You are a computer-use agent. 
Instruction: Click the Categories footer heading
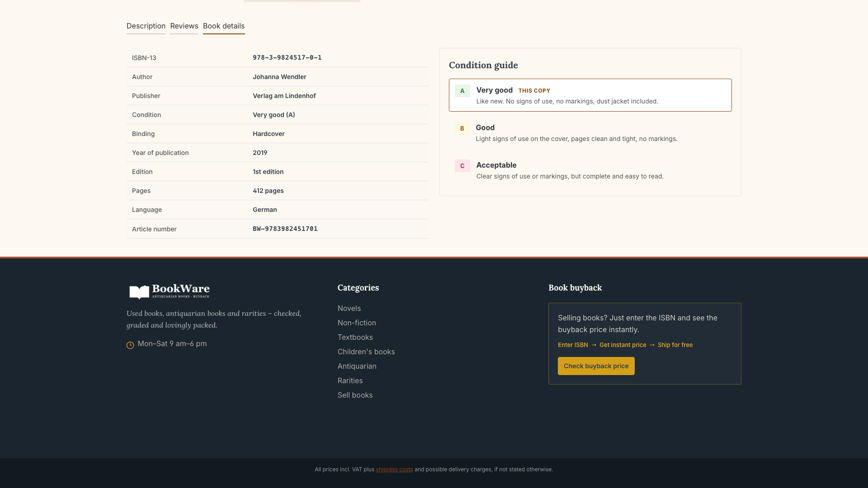(x=358, y=288)
